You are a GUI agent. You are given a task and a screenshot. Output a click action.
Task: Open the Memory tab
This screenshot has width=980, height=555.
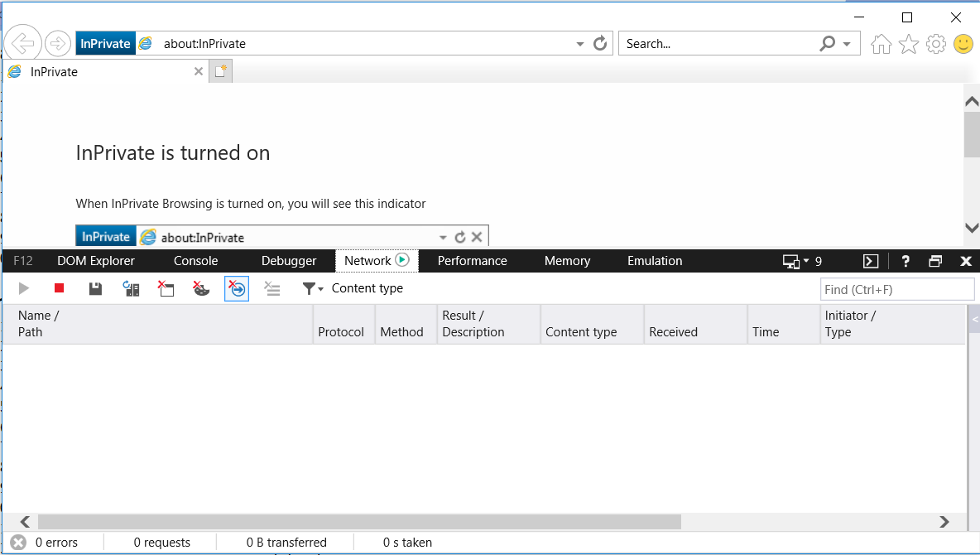568,261
